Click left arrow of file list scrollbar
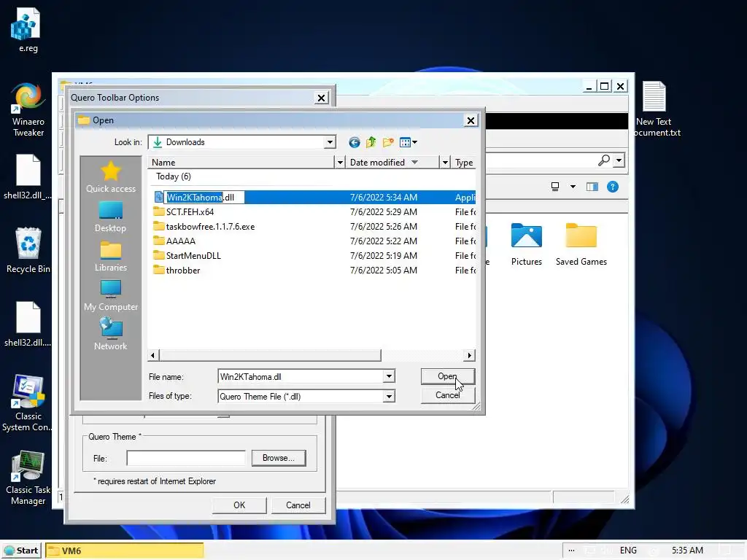This screenshot has width=747, height=560. pos(153,355)
